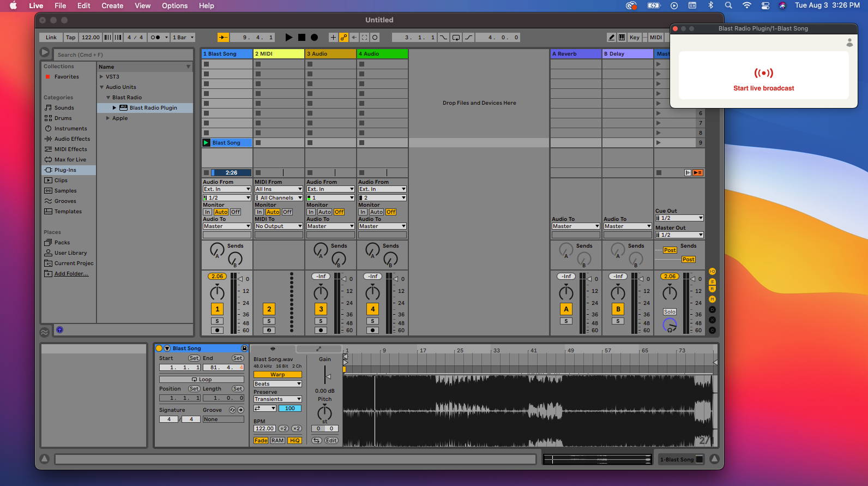
Task: Click the Edit sample button
Action: click(x=331, y=440)
